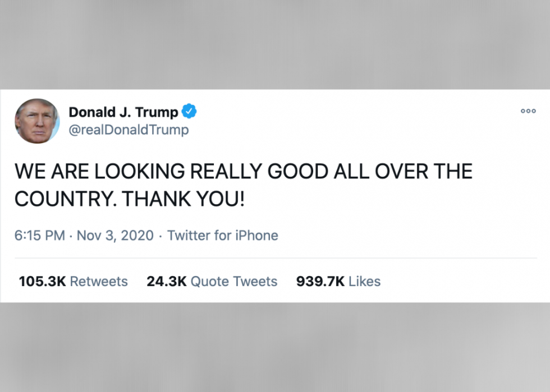Click the gray blurred area below the tweet
Viewport: 550px width, 392px height.
275,348
